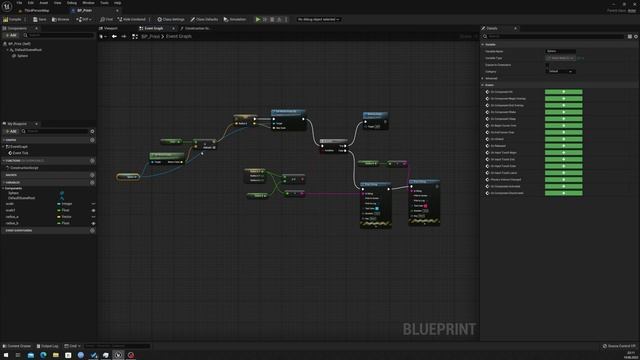This screenshot has width=640, height=360.
Task: Click Add button in My Blueprint panel
Action: pos(11,131)
